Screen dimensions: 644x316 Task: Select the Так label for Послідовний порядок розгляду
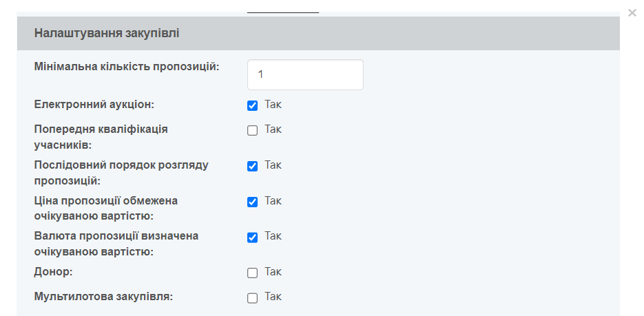click(x=273, y=165)
